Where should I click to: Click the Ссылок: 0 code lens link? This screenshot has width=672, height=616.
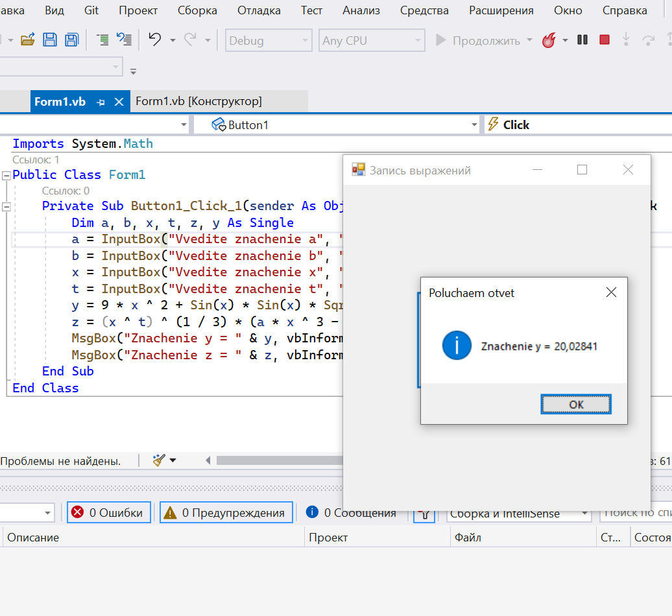point(66,191)
